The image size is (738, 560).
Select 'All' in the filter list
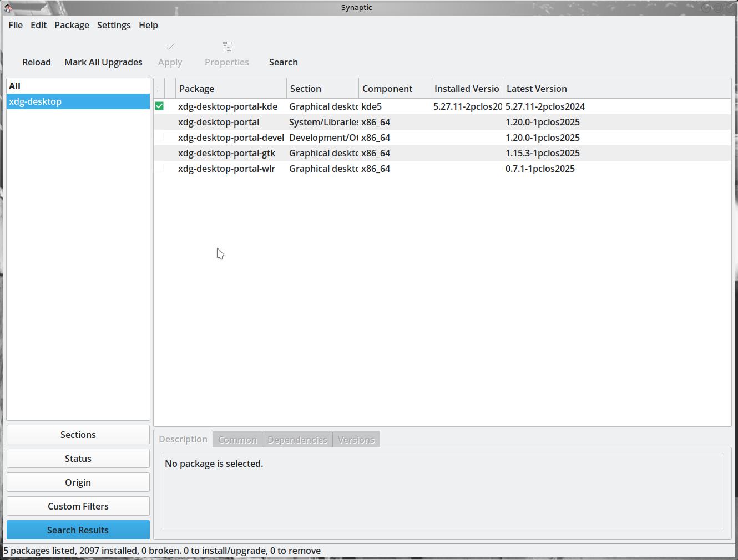(x=78, y=86)
